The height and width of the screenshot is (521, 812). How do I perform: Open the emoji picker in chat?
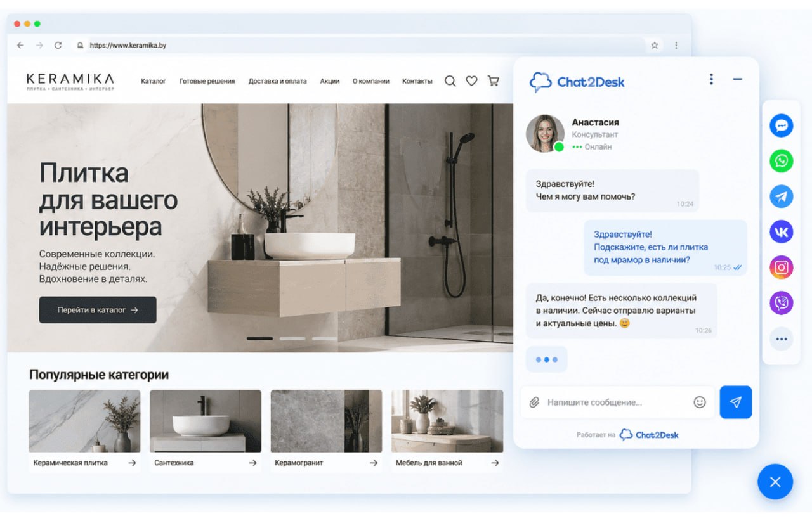(x=700, y=402)
